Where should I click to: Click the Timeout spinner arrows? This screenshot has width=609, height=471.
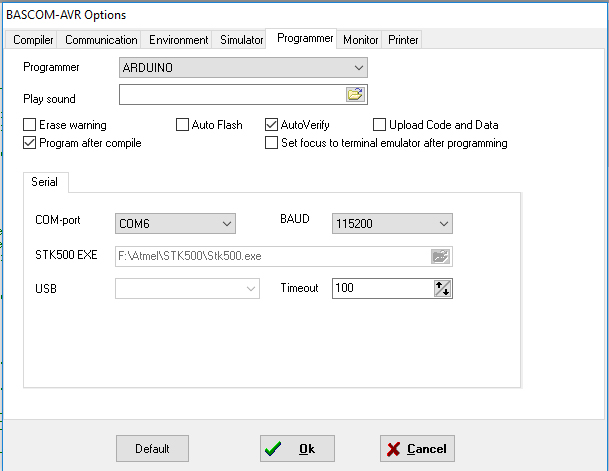443,288
